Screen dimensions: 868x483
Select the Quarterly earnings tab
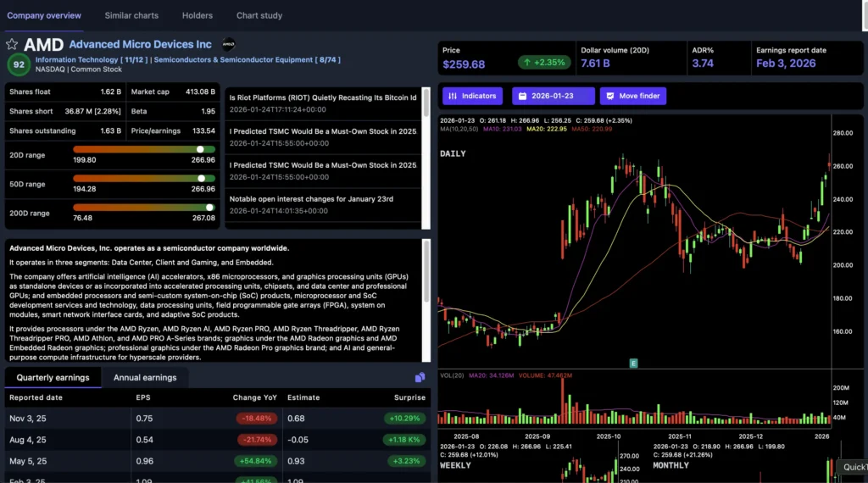coord(53,377)
